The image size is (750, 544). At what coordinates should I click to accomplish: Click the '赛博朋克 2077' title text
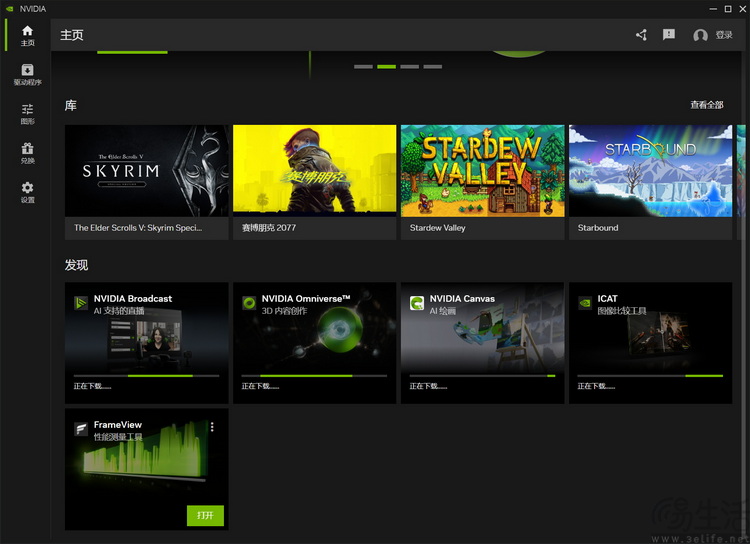tap(269, 228)
